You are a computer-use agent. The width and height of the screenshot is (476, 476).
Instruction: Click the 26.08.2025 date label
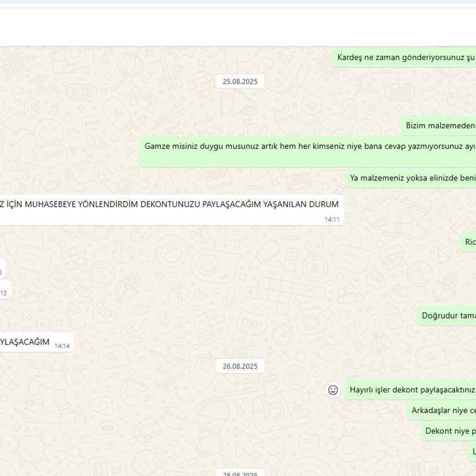(240, 366)
